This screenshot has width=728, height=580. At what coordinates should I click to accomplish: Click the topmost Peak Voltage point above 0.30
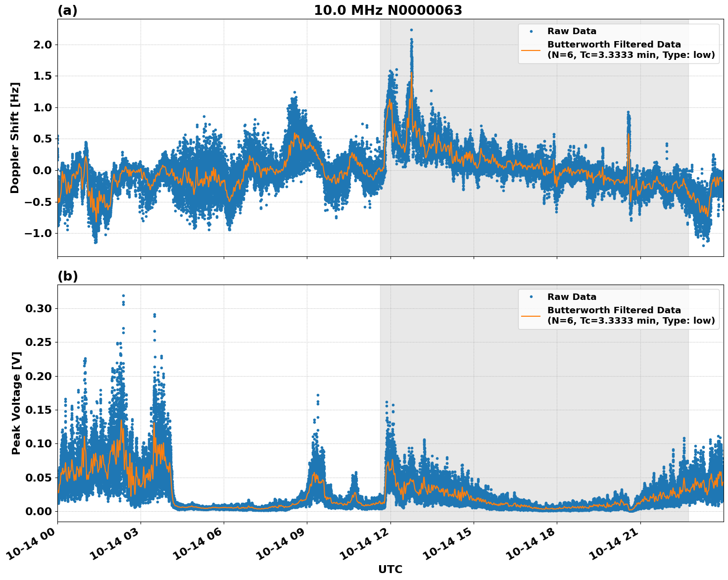coord(123,295)
